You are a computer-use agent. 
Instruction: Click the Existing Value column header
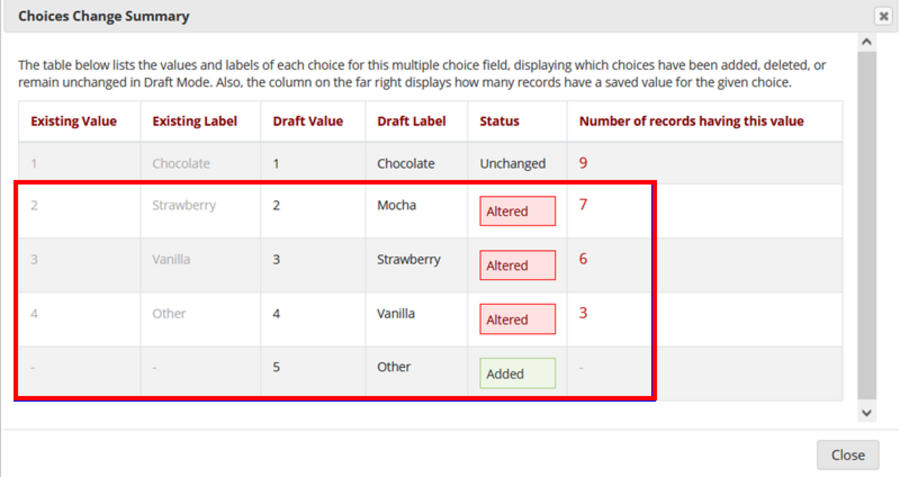(x=73, y=121)
